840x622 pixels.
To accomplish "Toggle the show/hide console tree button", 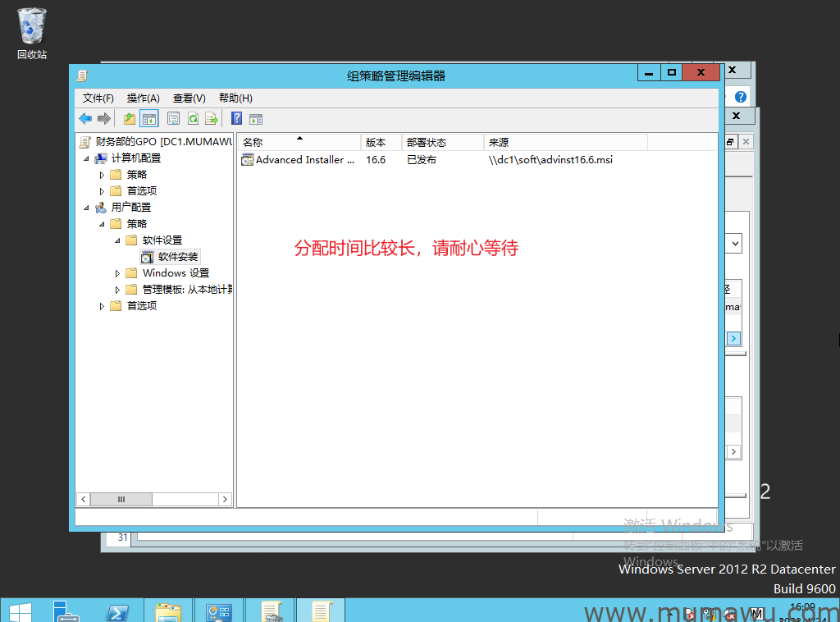I will tap(148, 118).
